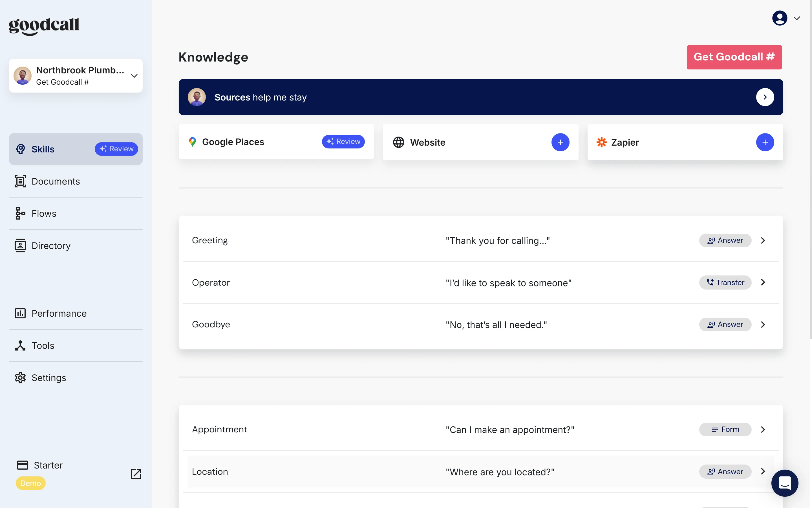
Task: Click the Tools sidebar icon
Action: click(x=20, y=345)
